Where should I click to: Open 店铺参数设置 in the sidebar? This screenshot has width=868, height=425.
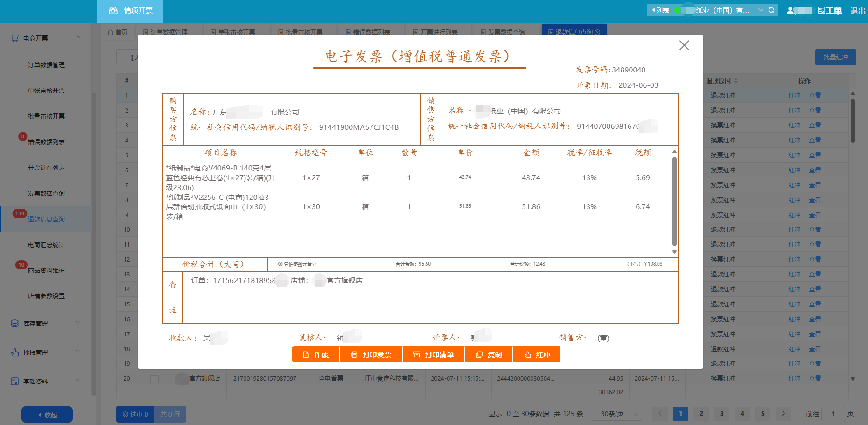(x=46, y=296)
